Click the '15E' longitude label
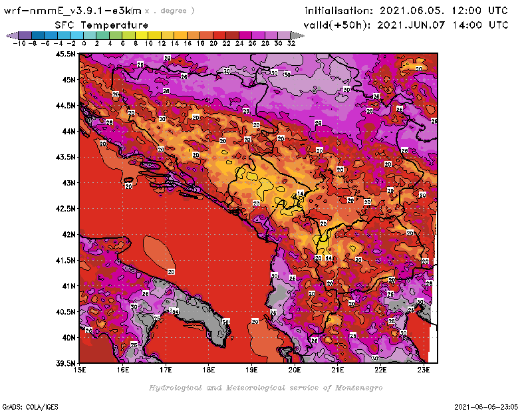 coord(80,370)
